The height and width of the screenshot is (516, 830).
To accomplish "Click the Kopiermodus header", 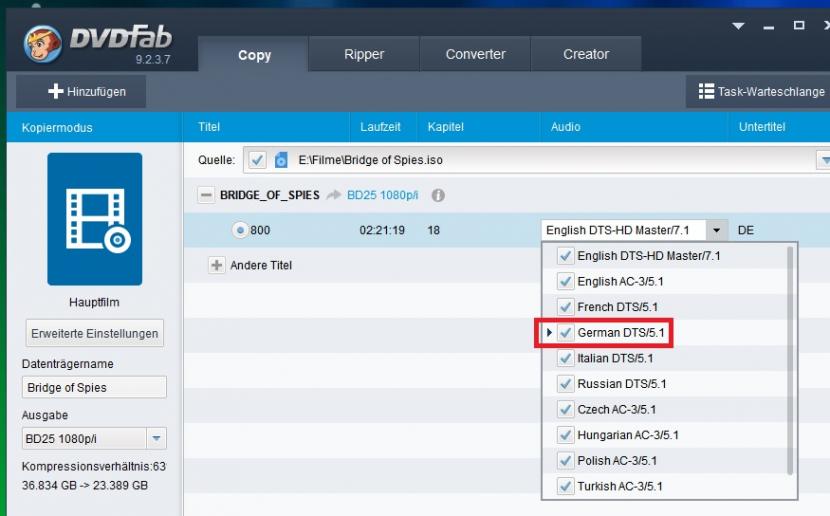I will (x=57, y=128).
